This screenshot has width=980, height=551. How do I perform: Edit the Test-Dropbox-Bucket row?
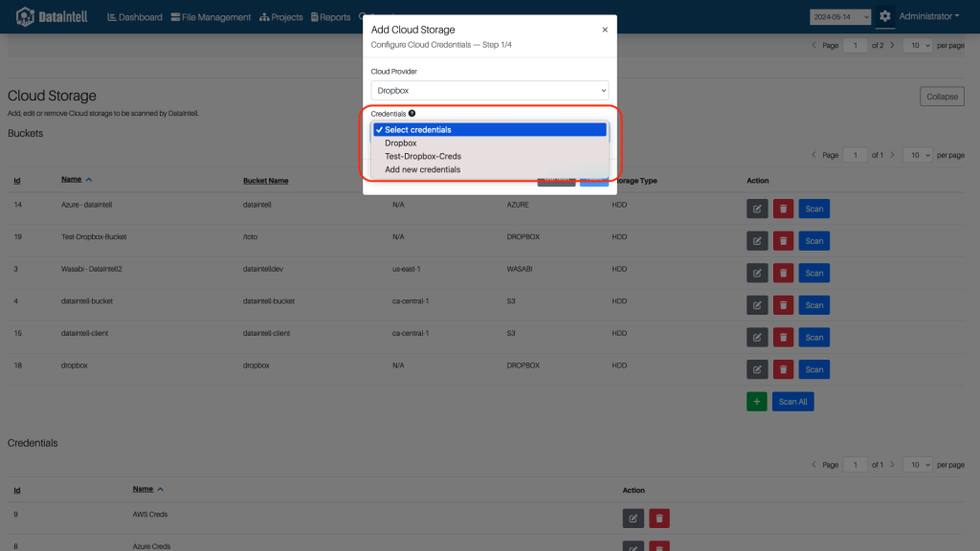point(757,240)
